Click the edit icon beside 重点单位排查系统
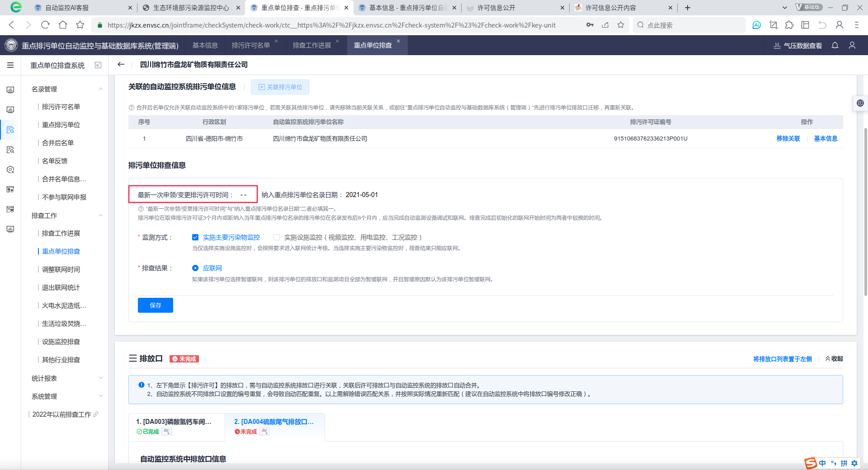This screenshot has width=868, height=470. pos(98,65)
